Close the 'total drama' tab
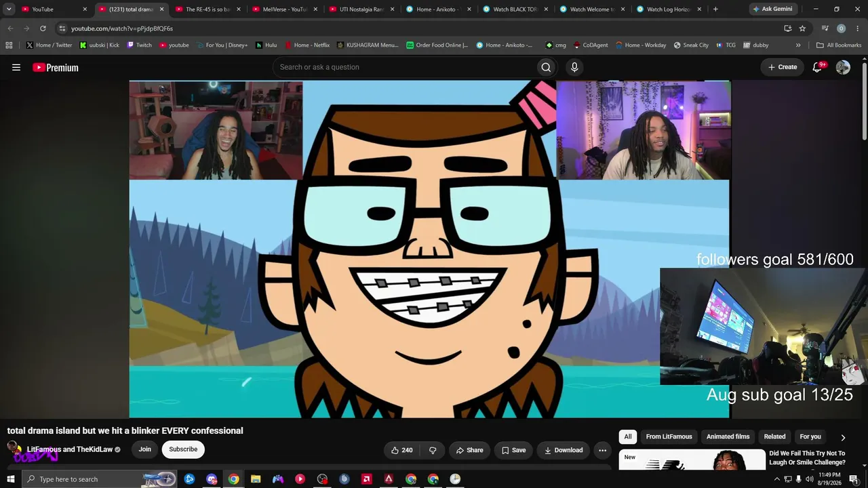 tap(161, 9)
